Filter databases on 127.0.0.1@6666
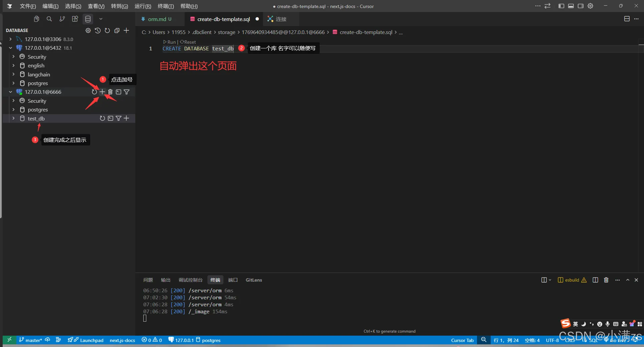The height and width of the screenshot is (347, 644). pyautogui.click(x=127, y=92)
